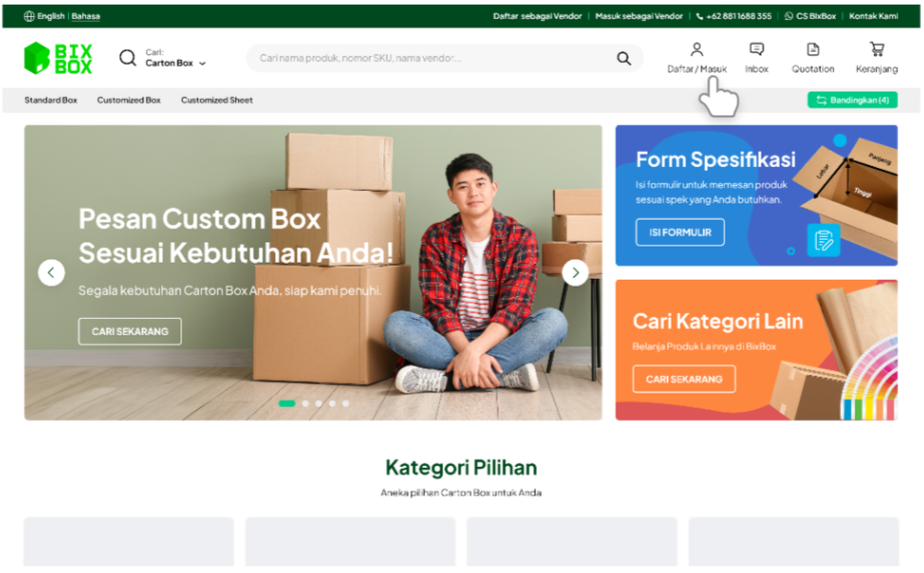Open the Customized Box menu
924x573 pixels.
pyautogui.click(x=129, y=100)
